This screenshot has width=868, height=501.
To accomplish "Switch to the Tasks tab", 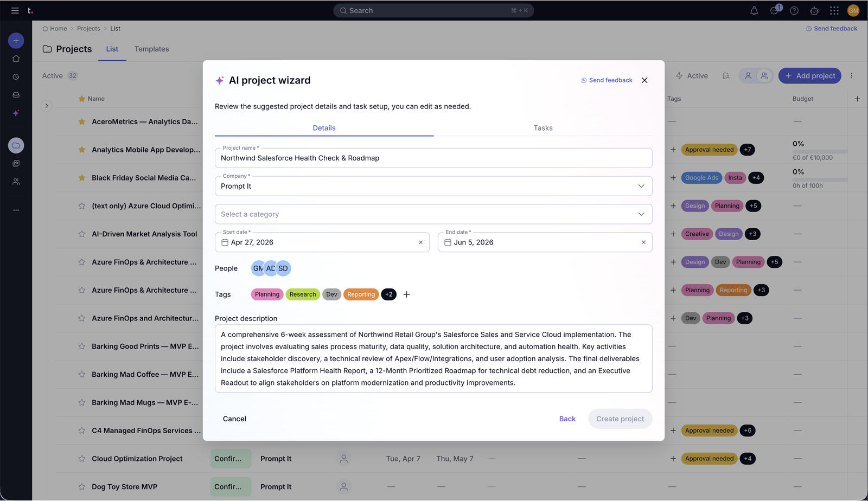I will (x=543, y=128).
